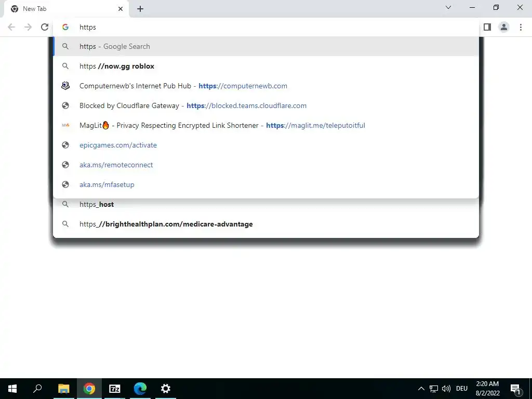The width and height of the screenshot is (532, 399).
Task: Open network status tray icon
Action: click(x=434, y=389)
